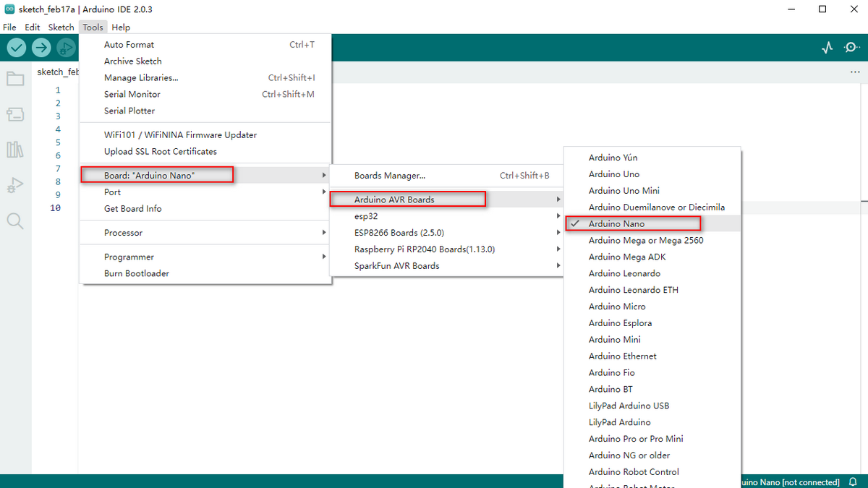Click line number 10 in editor gutter
Viewport: 868px width, 488px height.
click(56, 208)
